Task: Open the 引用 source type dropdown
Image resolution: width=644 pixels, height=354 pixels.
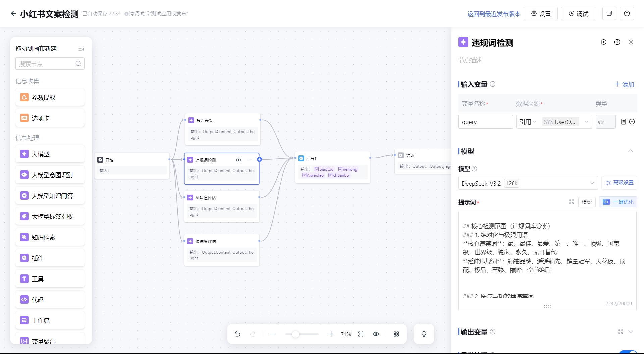Action: 528,122
